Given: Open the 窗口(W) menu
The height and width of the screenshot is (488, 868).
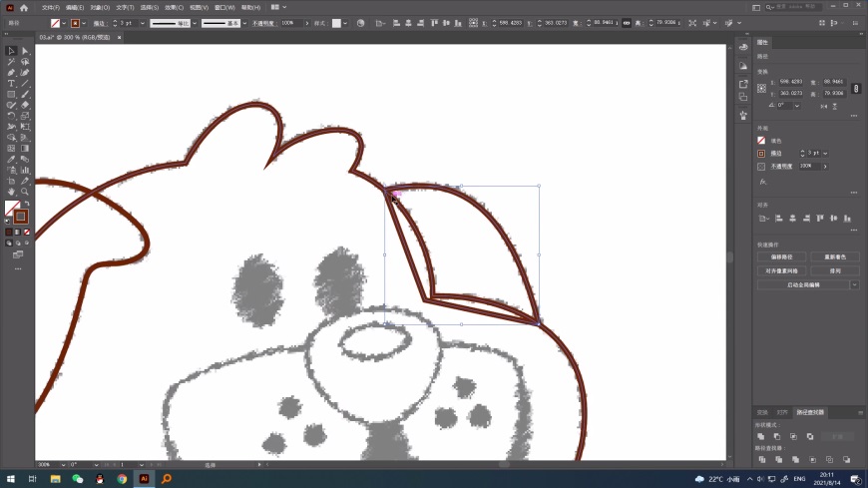Looking at the screenshot, I should click(224, 7).
